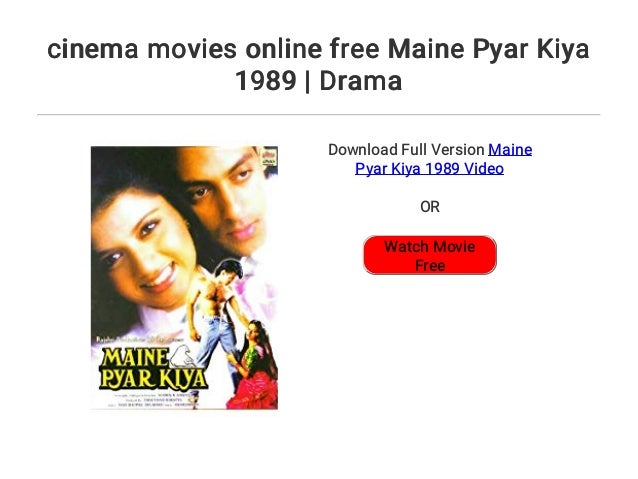Click the word 'Drama' in the heading
The width and height of the screenshot is (638, 479).
pos(361,81)
